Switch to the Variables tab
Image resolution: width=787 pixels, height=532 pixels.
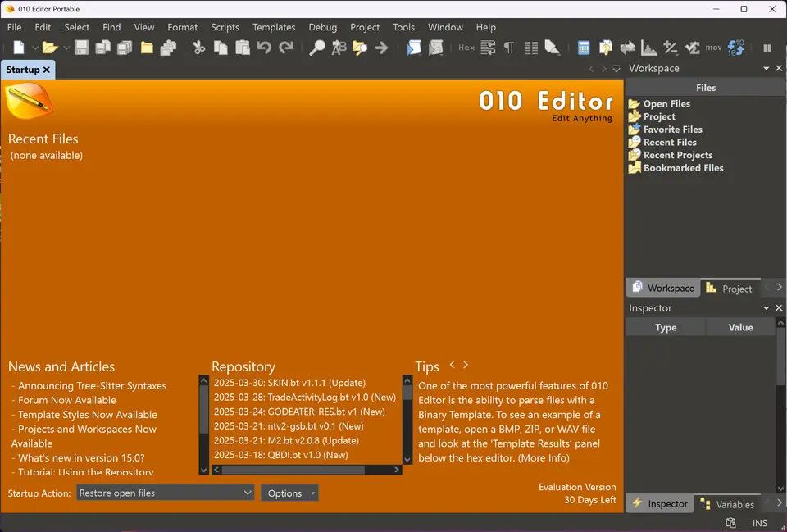click(x=727, y=504)
